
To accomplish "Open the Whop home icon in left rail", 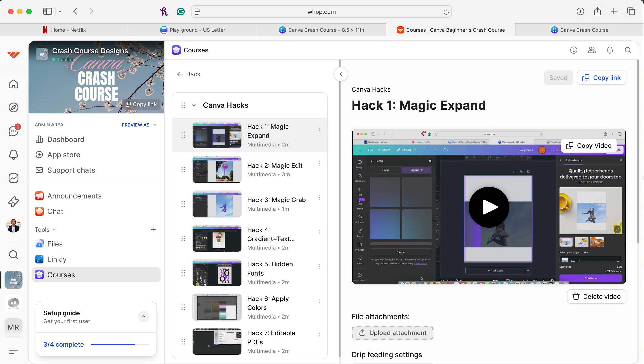I will (13, 84).
